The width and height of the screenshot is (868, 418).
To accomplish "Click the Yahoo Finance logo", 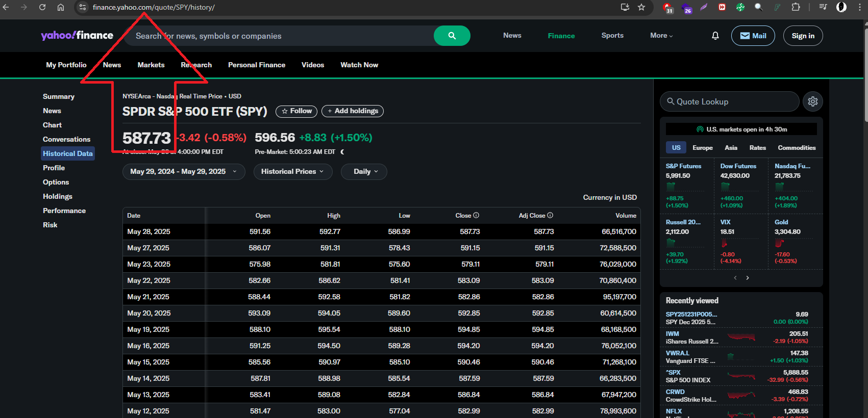I will pos(77,35).
